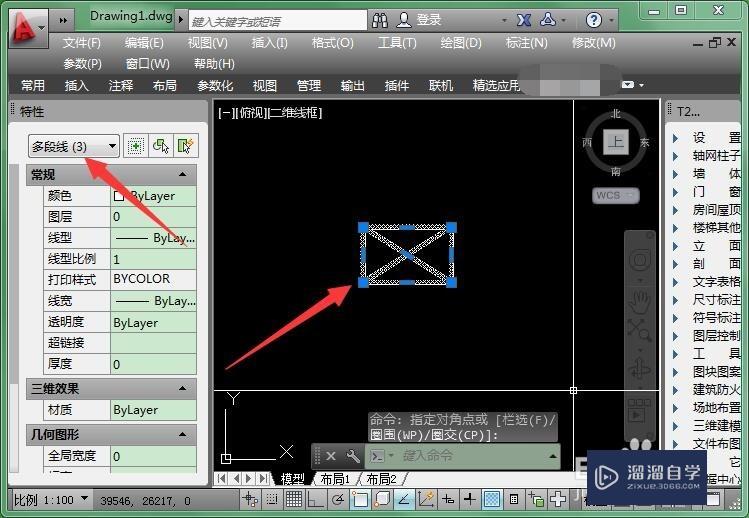Toggle Object Snap in status bar
The height and width of the screenshot is (518, 749).
360,500
